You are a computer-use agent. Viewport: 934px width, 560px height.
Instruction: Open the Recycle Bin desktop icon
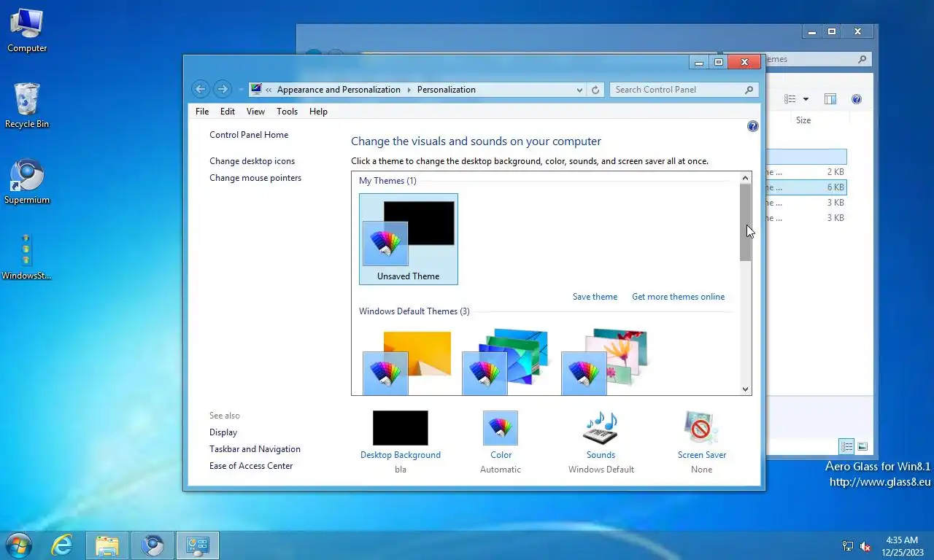click(27, 106)
